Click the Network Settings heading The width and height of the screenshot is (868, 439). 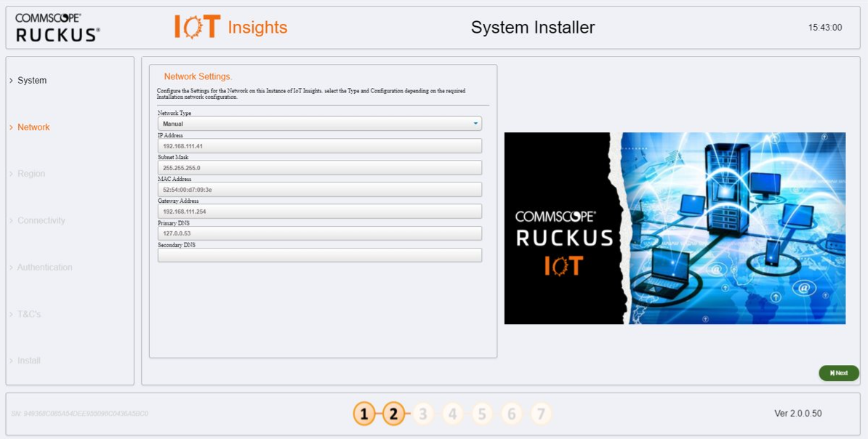(198, 76)
